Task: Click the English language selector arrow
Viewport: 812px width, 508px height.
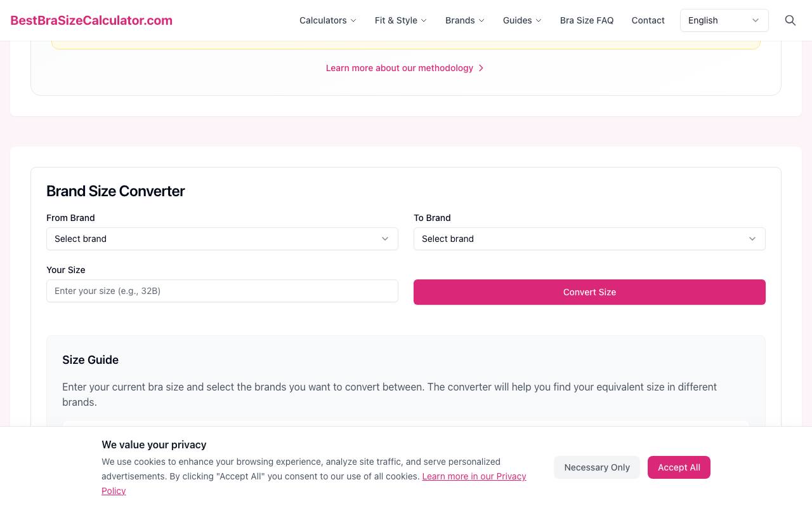Action: click(x=756, y=20)
